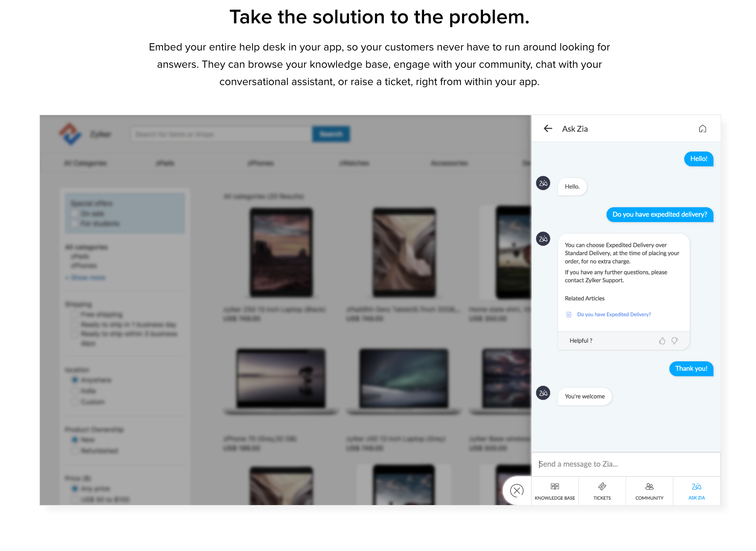Image resolution: width=756 pixels, height=551 pixels.
Task: Click the Do you have Expedited Delivery link
Action: pos(613,314)
